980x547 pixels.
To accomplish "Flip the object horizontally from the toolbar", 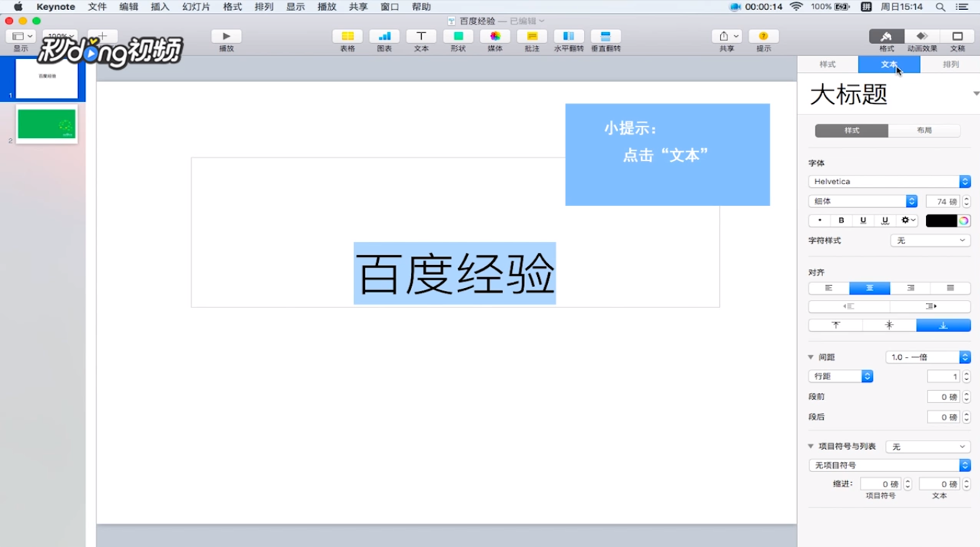I will pyautogui.click(x=569, y=36).
